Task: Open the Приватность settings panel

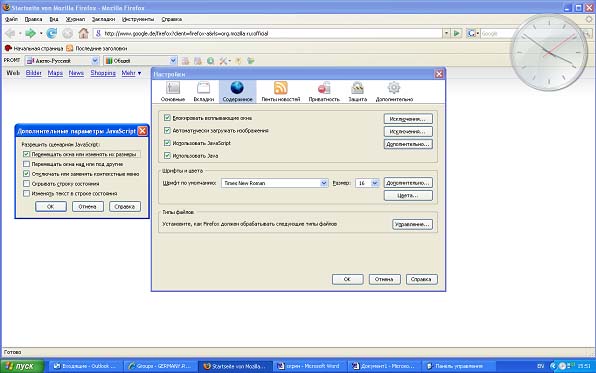Action: (324, 92)
